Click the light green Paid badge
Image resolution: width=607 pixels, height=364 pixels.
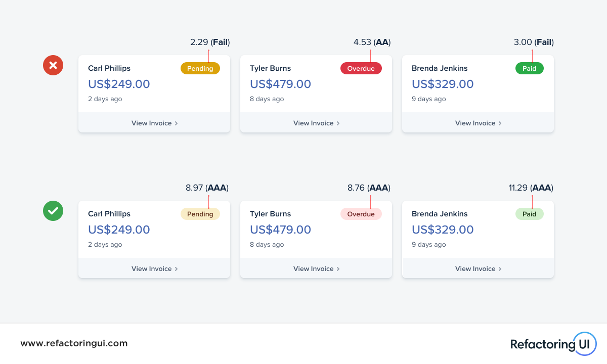click(530, 214)
